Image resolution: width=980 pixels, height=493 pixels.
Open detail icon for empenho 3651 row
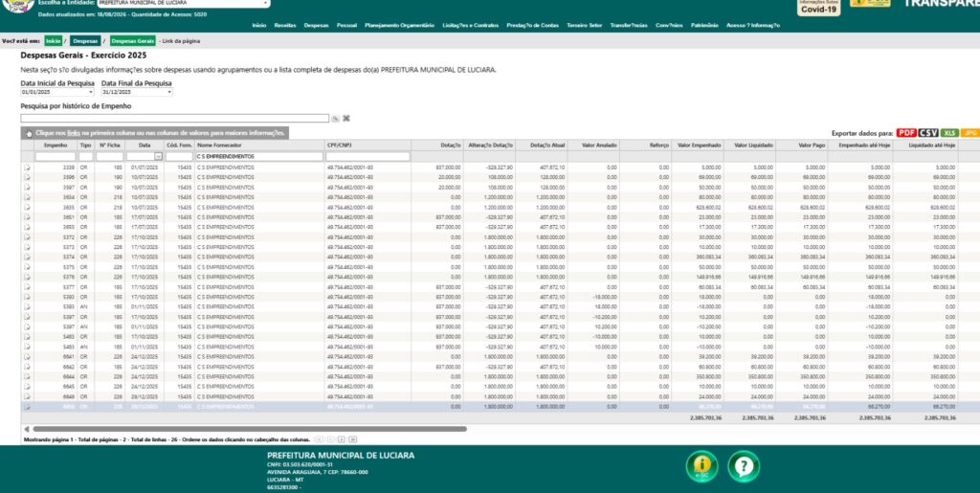(x=27, y=217)
